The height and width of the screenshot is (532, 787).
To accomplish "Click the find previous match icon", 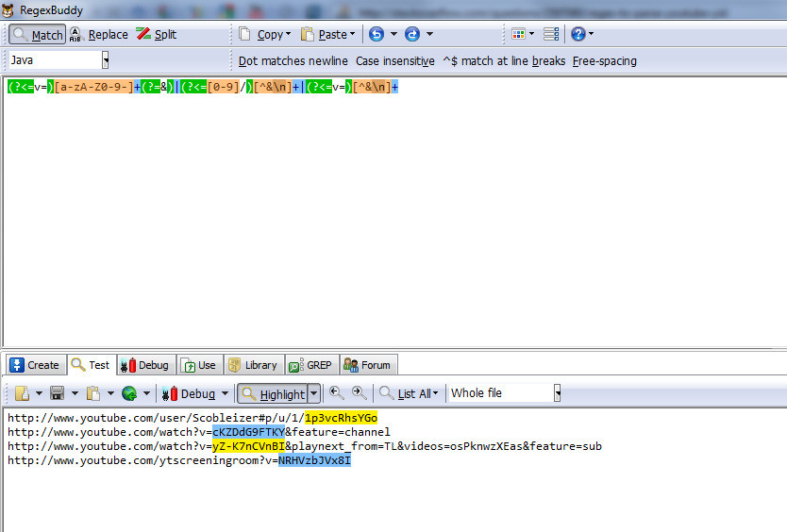I will coord(337,393).
